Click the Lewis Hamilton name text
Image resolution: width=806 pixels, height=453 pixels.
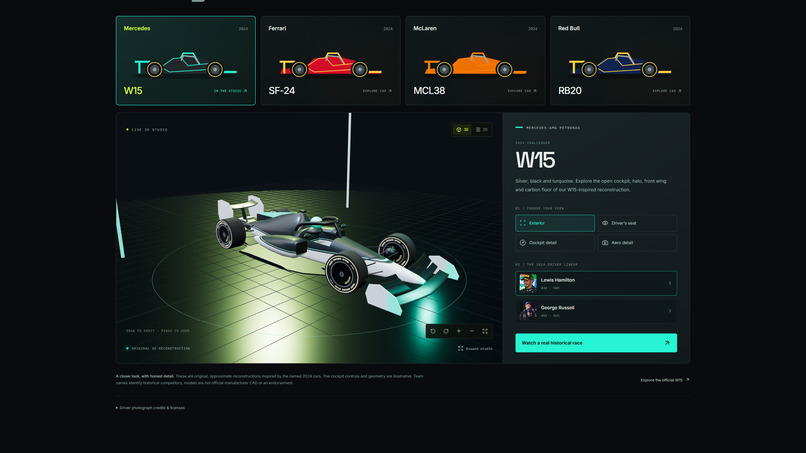point(558,280)
